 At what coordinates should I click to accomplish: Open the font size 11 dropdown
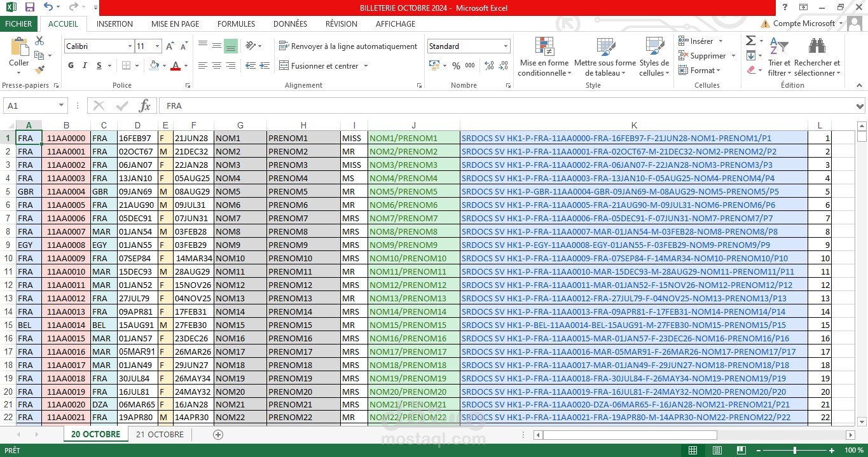[157, 46]
